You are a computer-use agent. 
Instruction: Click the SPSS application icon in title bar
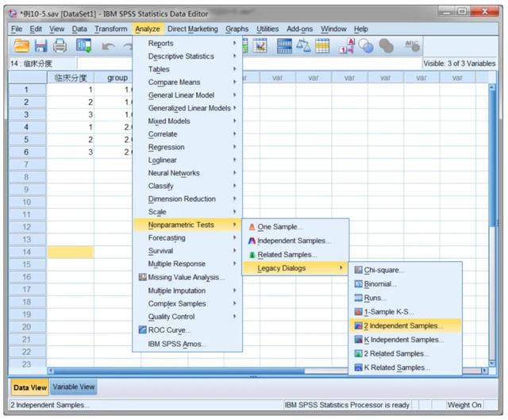coord(13,13)
